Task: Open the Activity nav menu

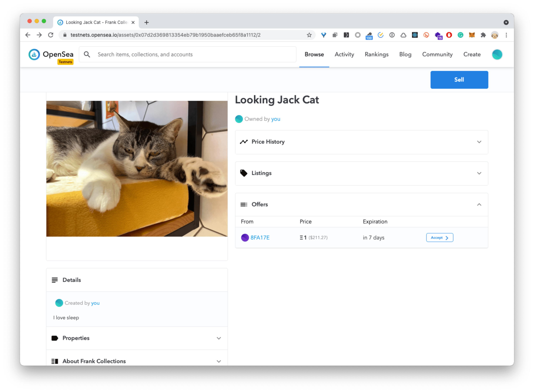Action: [x=344, y=54]
